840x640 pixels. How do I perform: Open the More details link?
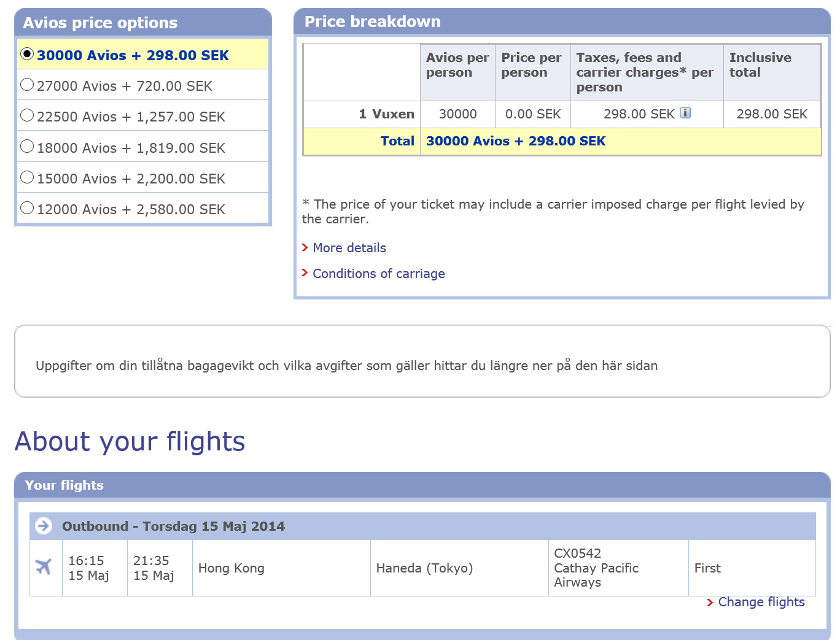[x=349, y=248]
